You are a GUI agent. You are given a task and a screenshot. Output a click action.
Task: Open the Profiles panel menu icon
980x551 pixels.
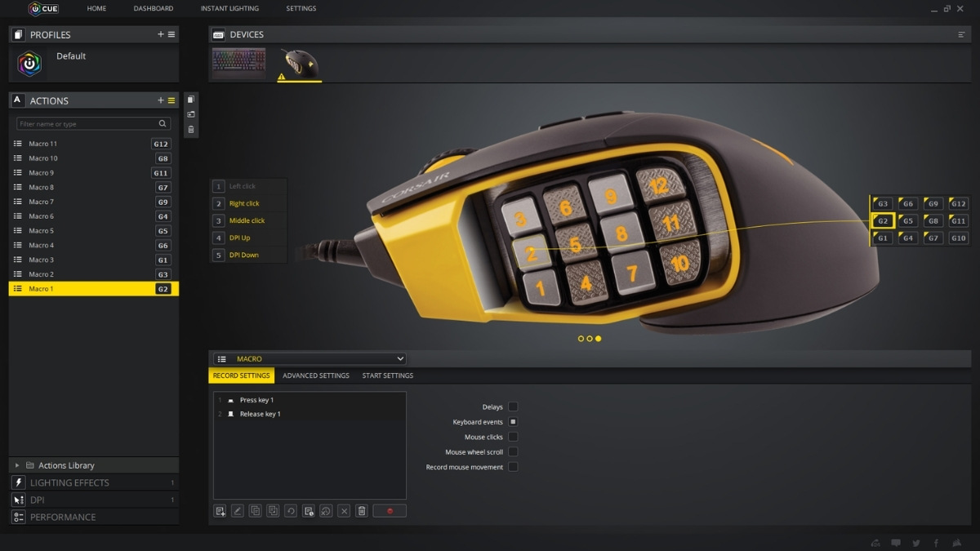pos(171,34)
